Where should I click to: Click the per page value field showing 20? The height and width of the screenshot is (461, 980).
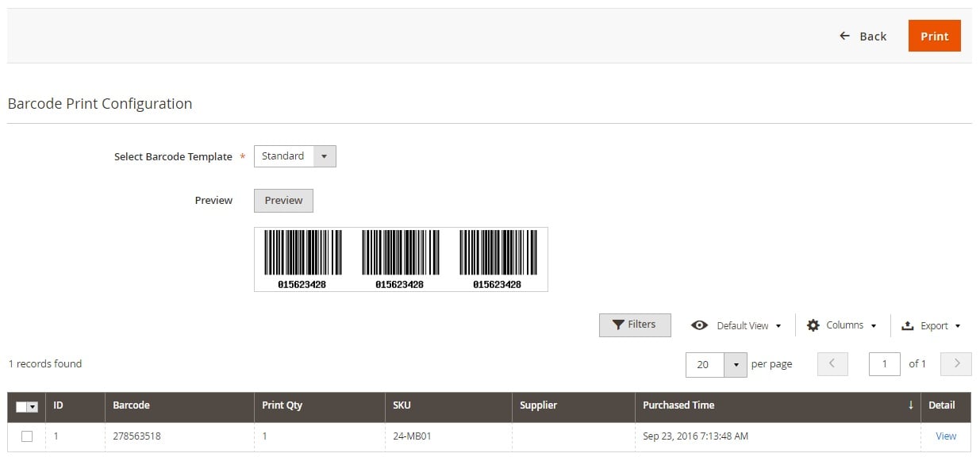tap(705, 365)
